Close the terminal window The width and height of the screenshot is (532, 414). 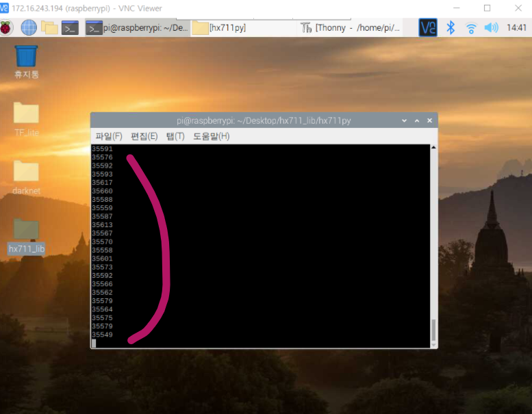point(429,120)
